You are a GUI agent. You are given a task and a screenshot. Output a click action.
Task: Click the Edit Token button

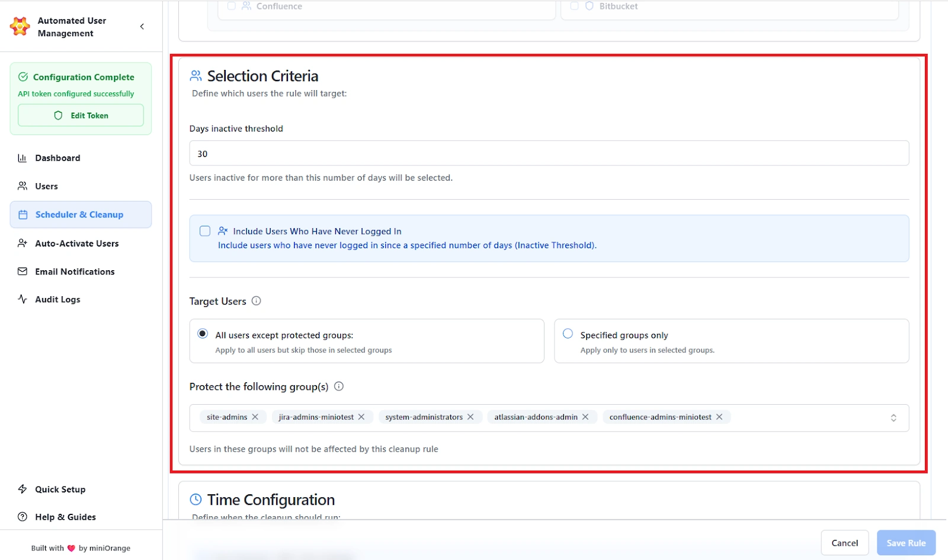81,115
